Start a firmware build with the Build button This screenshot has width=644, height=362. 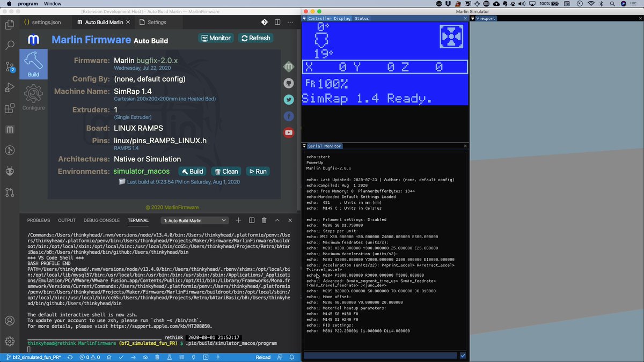[192, 171]
